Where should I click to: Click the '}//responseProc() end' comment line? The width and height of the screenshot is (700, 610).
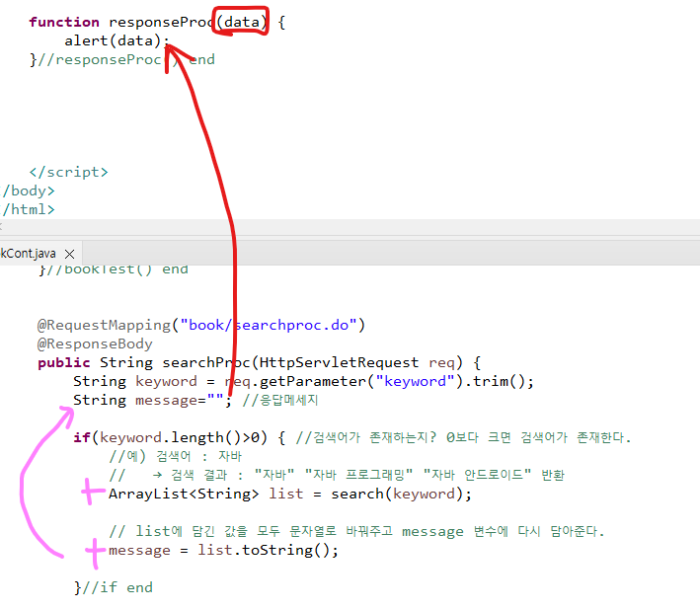pos(121,59)
